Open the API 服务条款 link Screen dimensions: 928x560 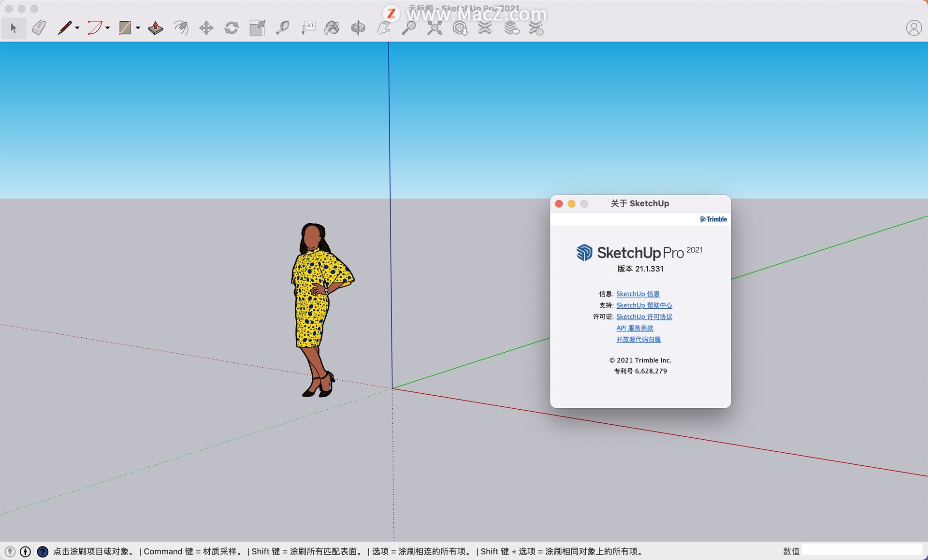pyautogui.click(x=635, y=328)
